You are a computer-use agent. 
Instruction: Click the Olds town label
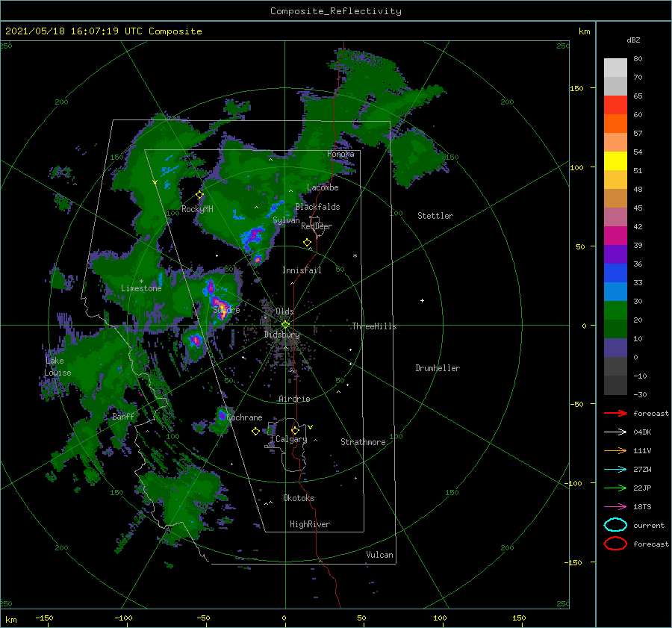(284, 311)
